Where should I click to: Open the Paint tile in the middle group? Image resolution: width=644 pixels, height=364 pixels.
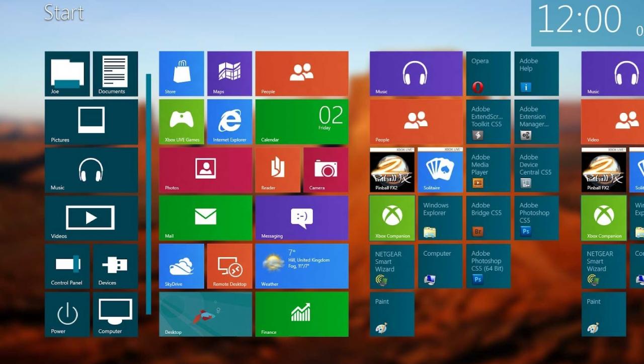point(392,314)
